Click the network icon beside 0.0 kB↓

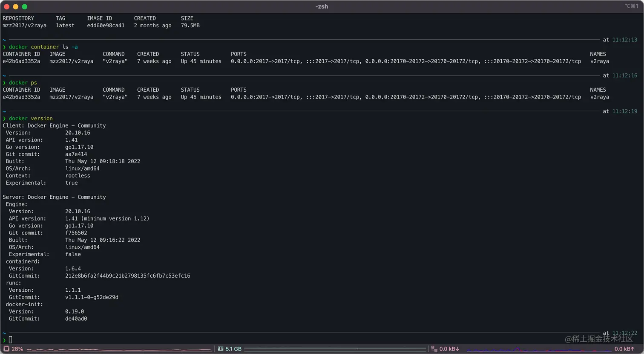point(434,349)
